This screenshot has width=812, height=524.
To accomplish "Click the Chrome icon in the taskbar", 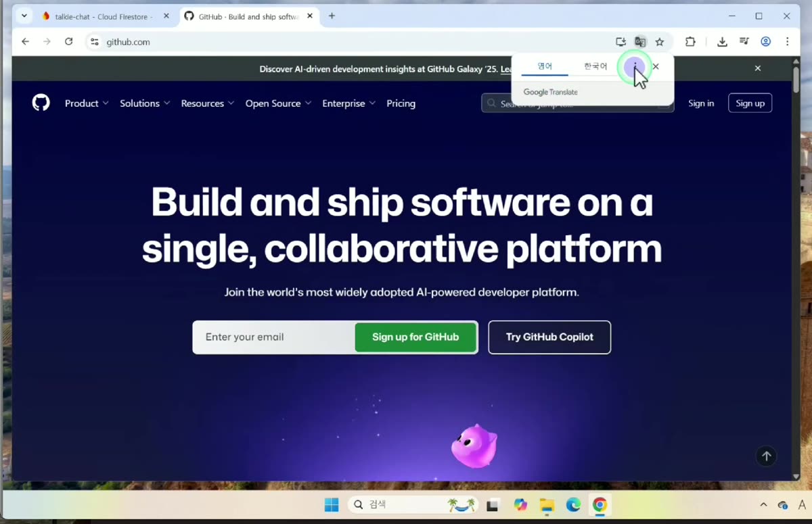I will pos(600,505).
